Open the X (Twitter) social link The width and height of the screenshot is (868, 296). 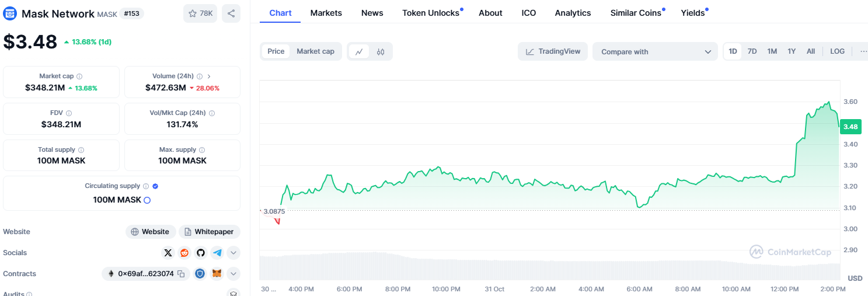coord(168,253)
